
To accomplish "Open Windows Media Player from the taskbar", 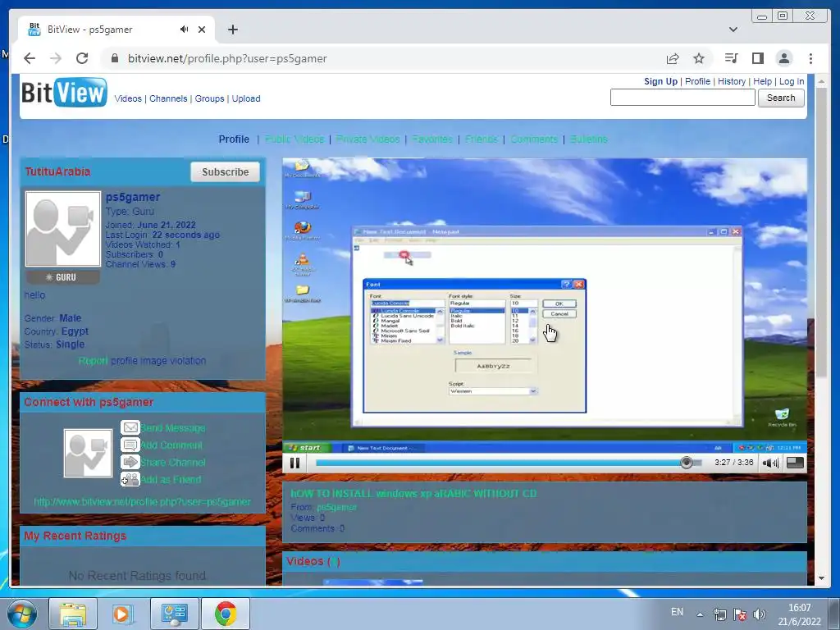I will click(122, 614).
